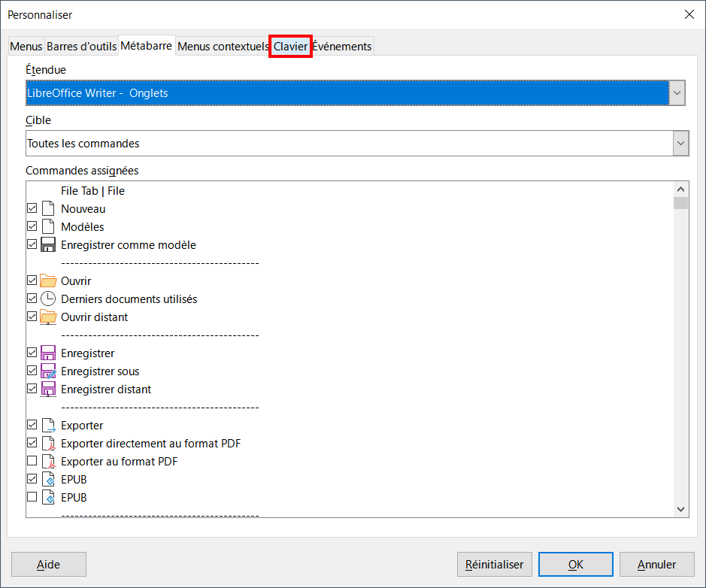Switch to the Menus tab
Screen dimensions: 706x588
pos(26,47)
